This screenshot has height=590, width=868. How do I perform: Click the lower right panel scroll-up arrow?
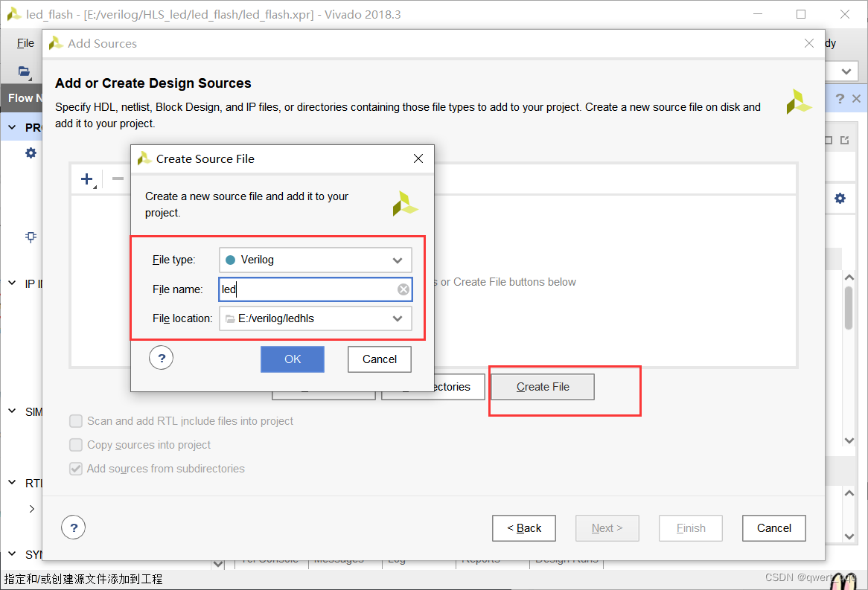pyautogui.click(x=849, y=493)
